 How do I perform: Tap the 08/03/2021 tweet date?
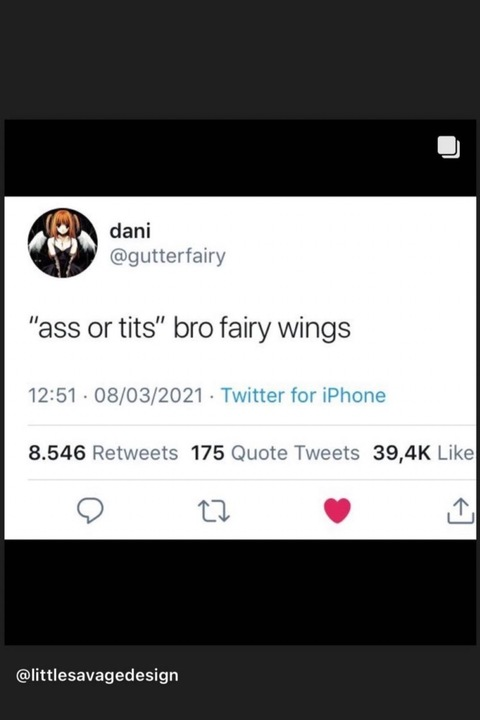[148, 395]
